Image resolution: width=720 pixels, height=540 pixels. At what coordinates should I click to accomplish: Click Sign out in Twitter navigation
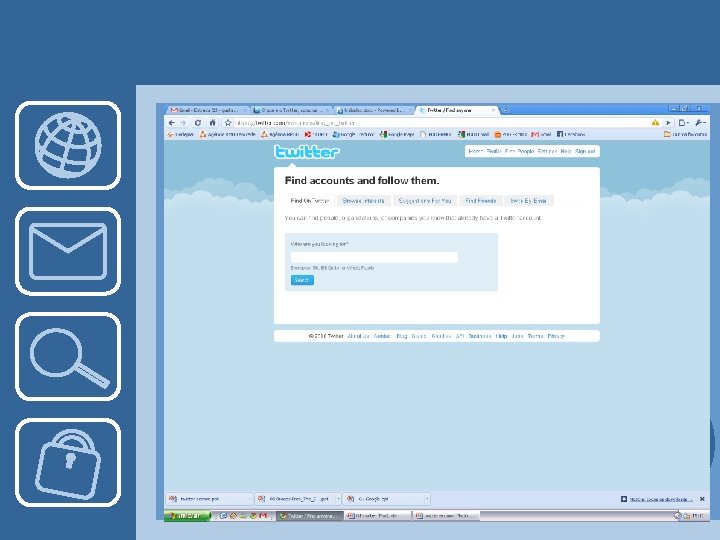(x=585, y=151)
